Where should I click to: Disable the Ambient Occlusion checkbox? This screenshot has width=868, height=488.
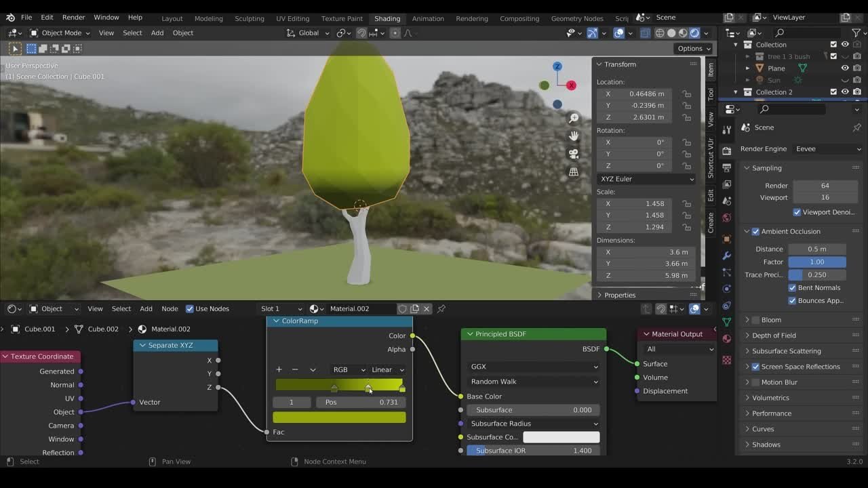755,231
